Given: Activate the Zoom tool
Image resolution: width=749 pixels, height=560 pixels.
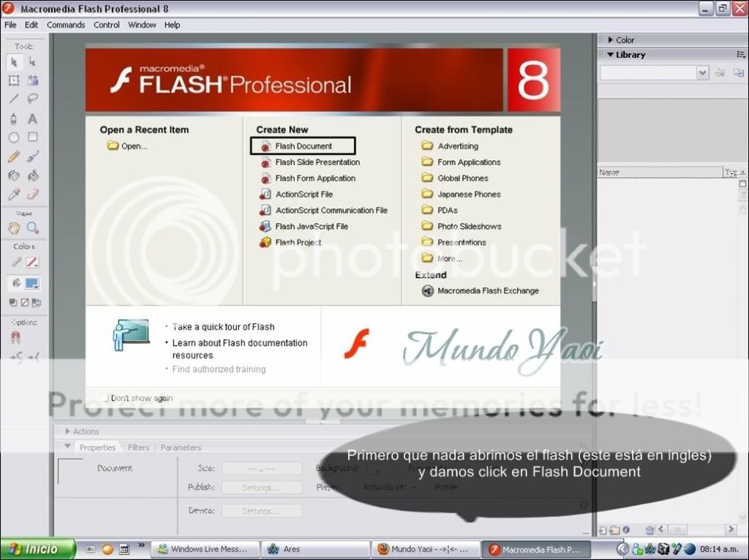Looking at the screenshot, I should (32, 228).
